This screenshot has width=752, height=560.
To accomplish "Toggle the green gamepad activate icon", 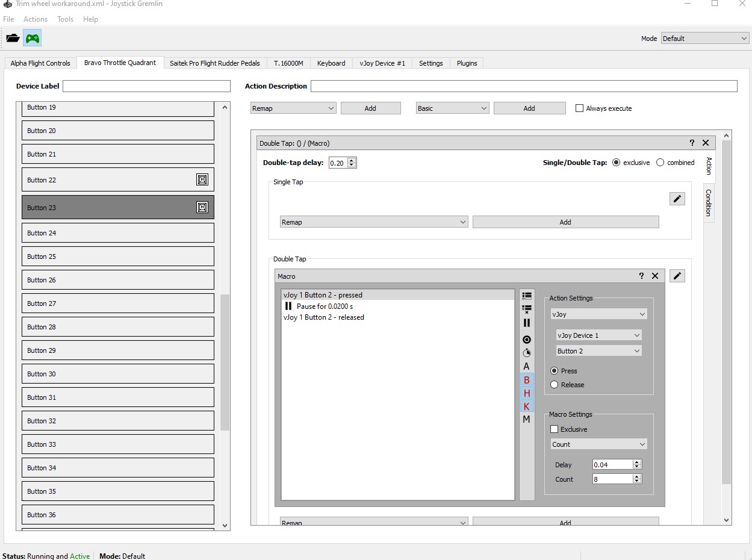I will coord(32,39).
